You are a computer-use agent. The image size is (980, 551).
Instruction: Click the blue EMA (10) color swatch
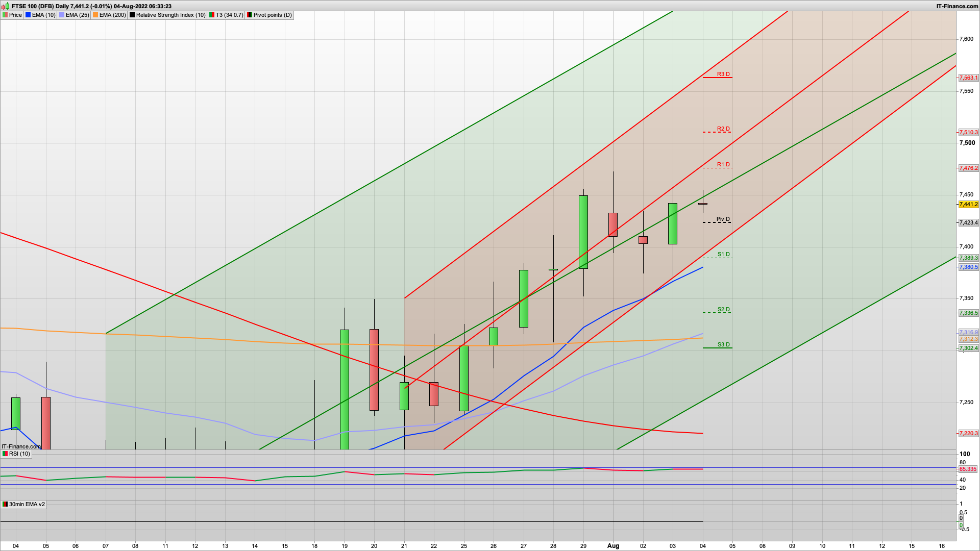29,15
